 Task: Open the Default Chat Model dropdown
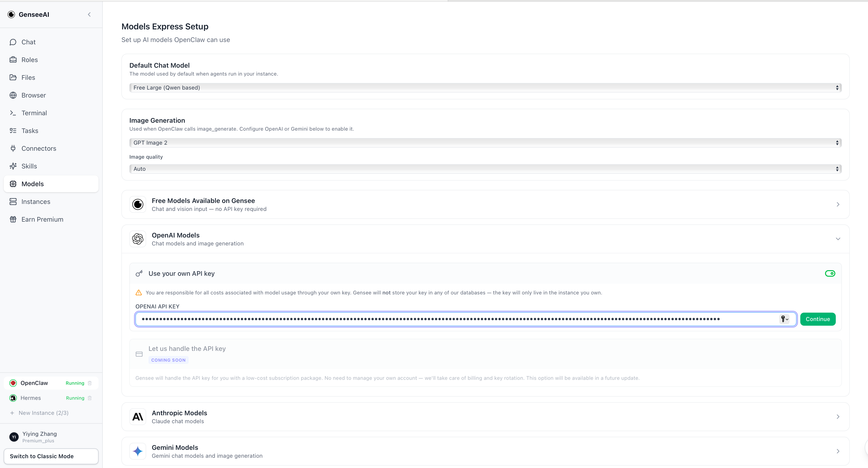pyautogui.click(x=485, y=87)
